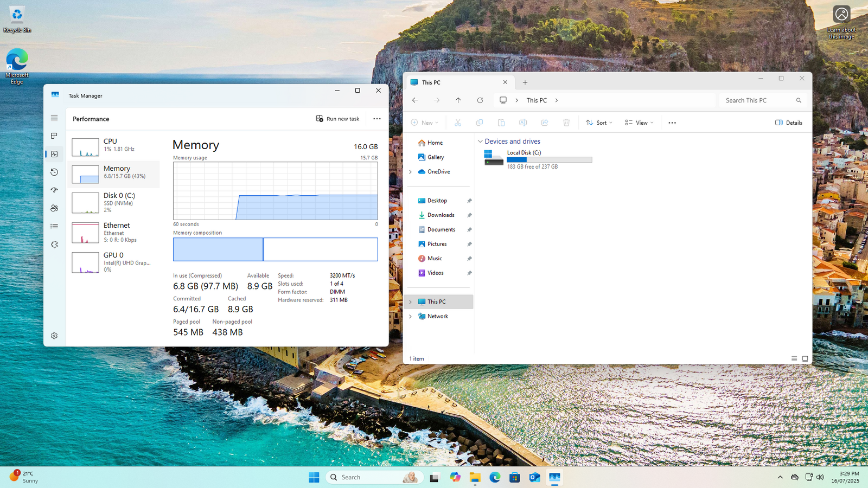Screen dimensions: 868x488
Task: Open Task Manager hamburger navigation menu
Action: 54,118
